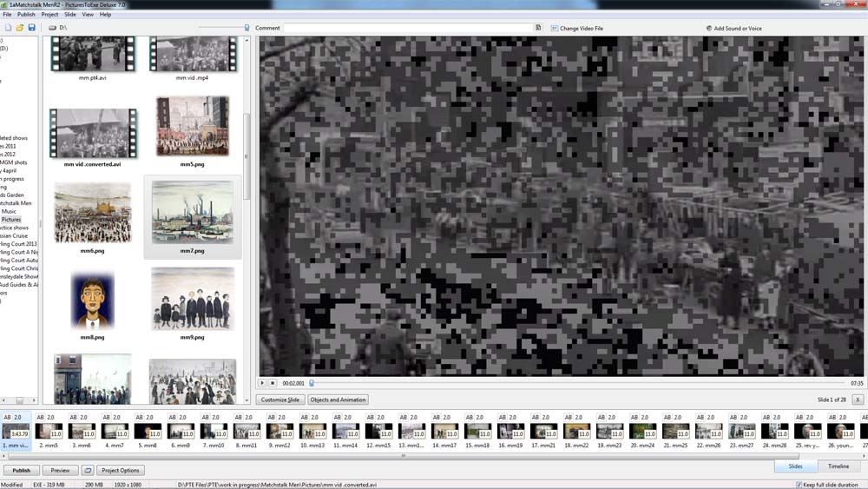Click the file browser scroll up arrow

(x=247, y=41)
